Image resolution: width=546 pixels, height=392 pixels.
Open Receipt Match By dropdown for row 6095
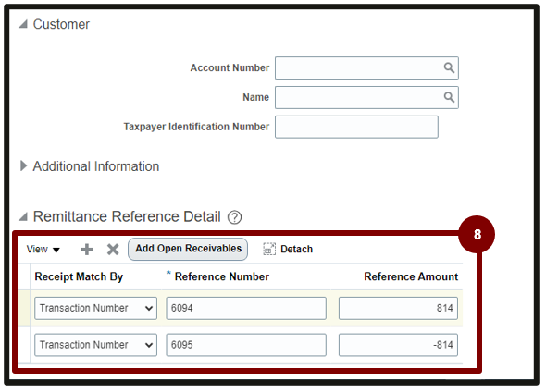pos(95,345)
